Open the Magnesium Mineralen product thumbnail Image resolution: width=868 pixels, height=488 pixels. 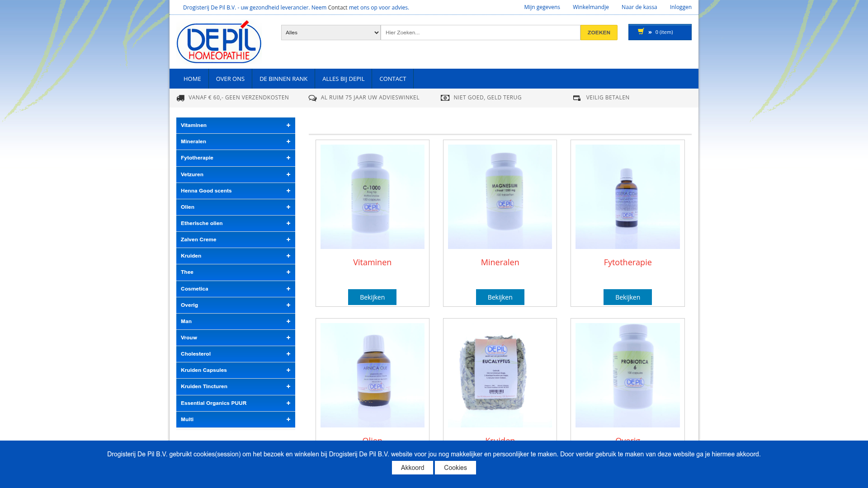(500, 197)
